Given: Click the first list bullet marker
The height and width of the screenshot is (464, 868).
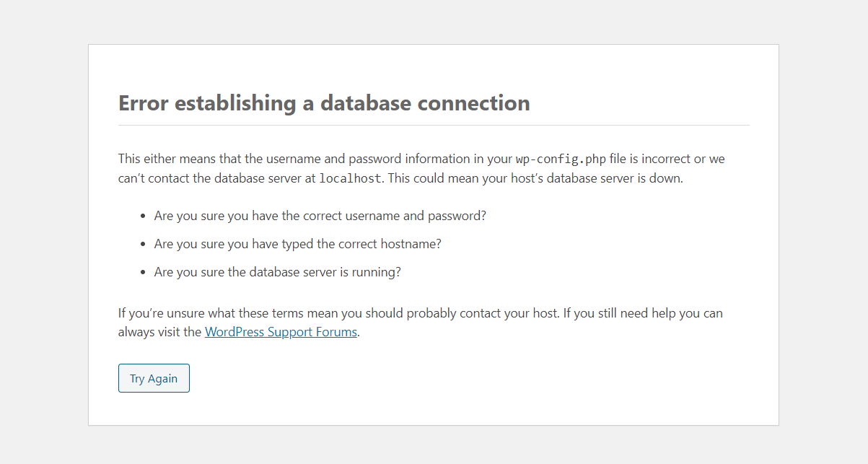Looking at the screenshot, I should click(x=142, y=216).
